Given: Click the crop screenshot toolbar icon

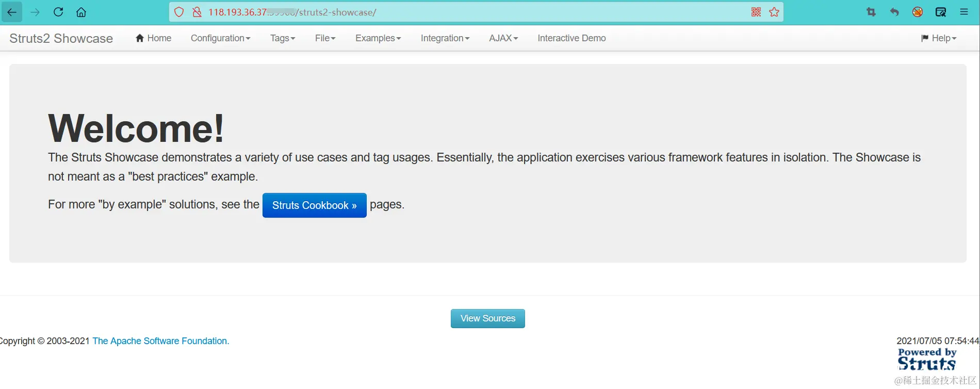Looking at the screenshot, I should [871, 12].
